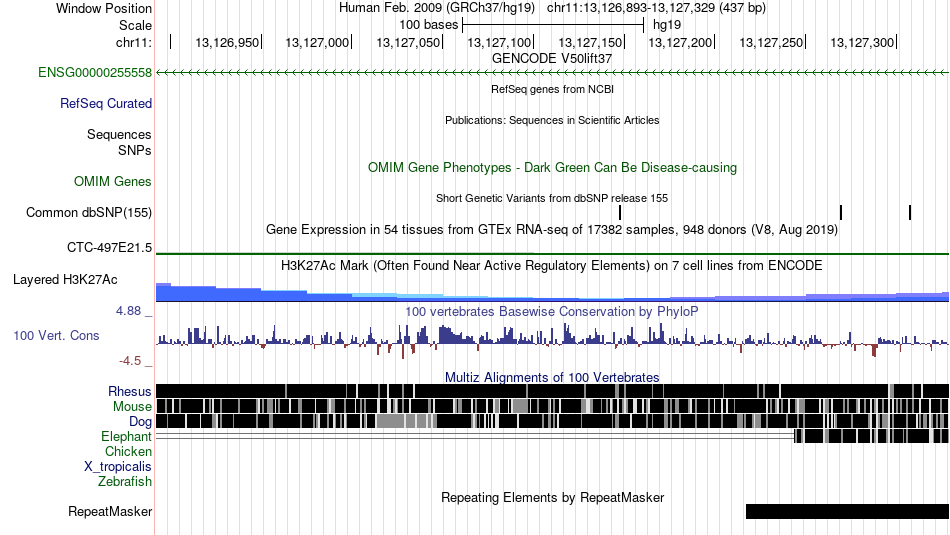Open the 100 Vert. Cons label
This screenshot has height=535, width=950.
point(56,336)
